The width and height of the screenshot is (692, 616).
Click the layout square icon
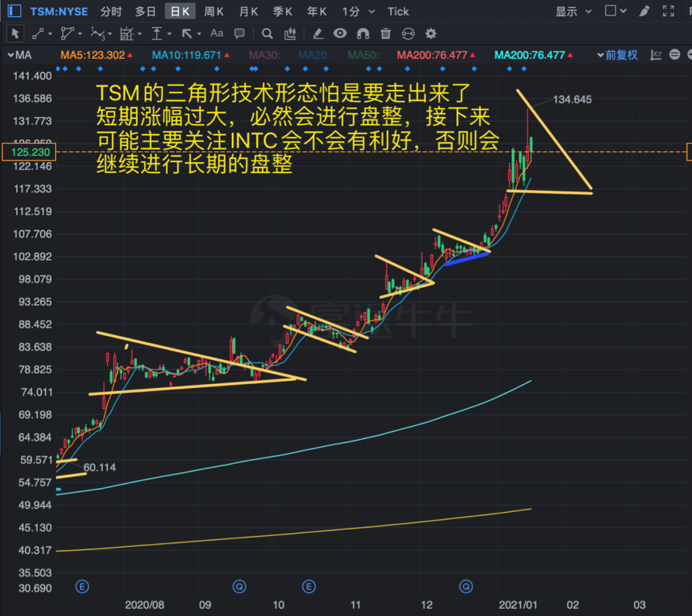click(611, 11)
